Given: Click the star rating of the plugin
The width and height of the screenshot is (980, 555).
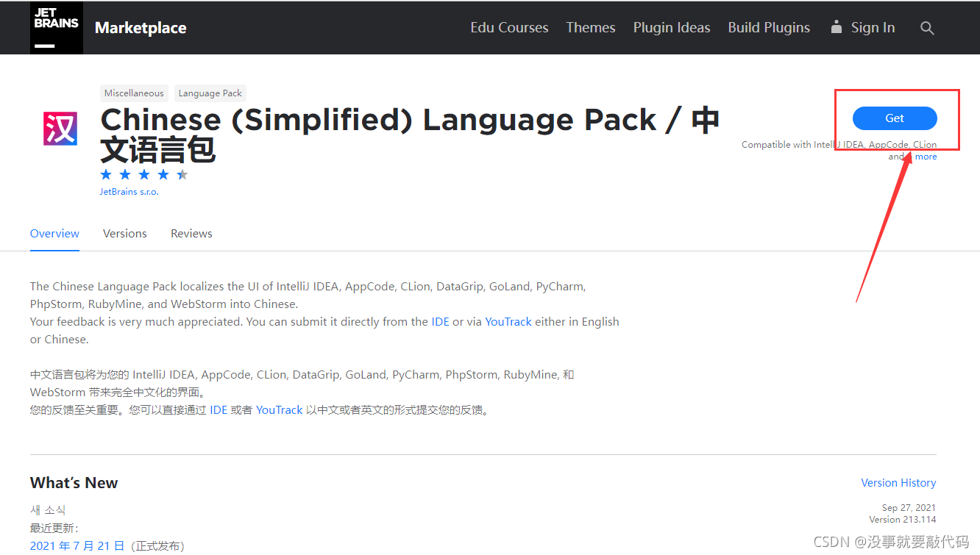Looking at the screenshot, I should 144,174.
